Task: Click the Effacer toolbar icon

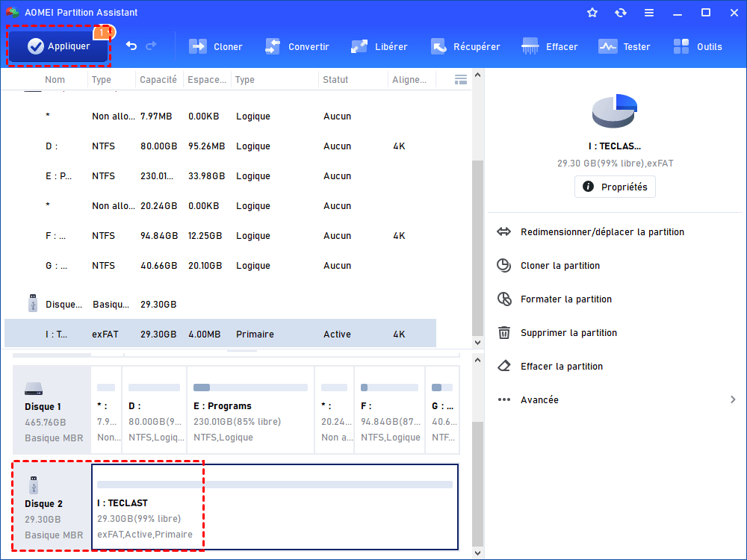Action: [x=550, y=46]
